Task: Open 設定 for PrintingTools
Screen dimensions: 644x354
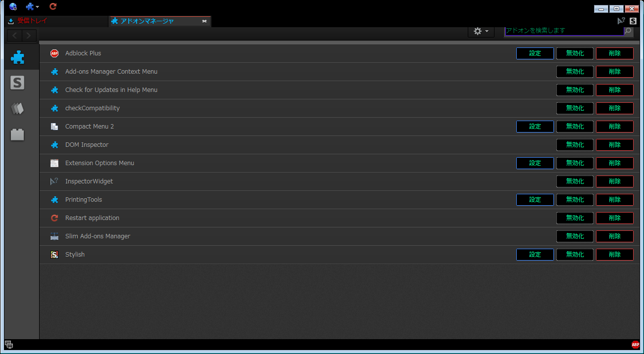Action: coord(535,200)
